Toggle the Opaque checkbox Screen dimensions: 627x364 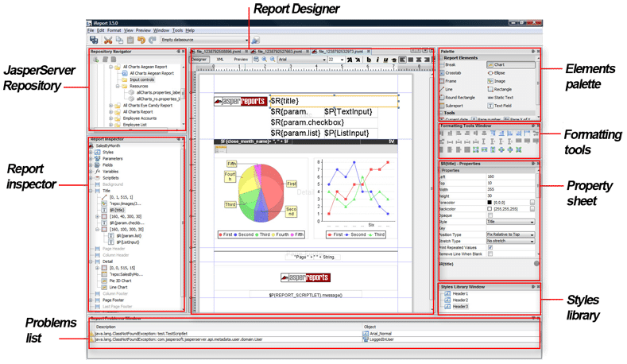tap(490, 215)
